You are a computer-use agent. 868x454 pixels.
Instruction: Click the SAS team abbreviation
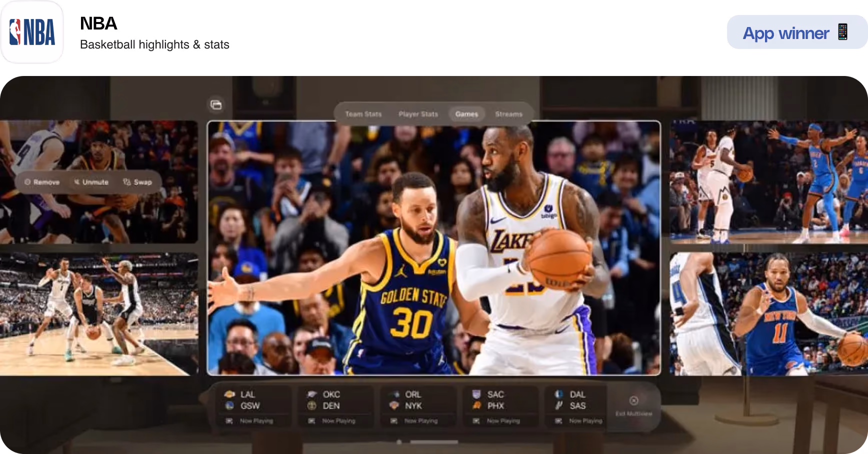point(577,406)
